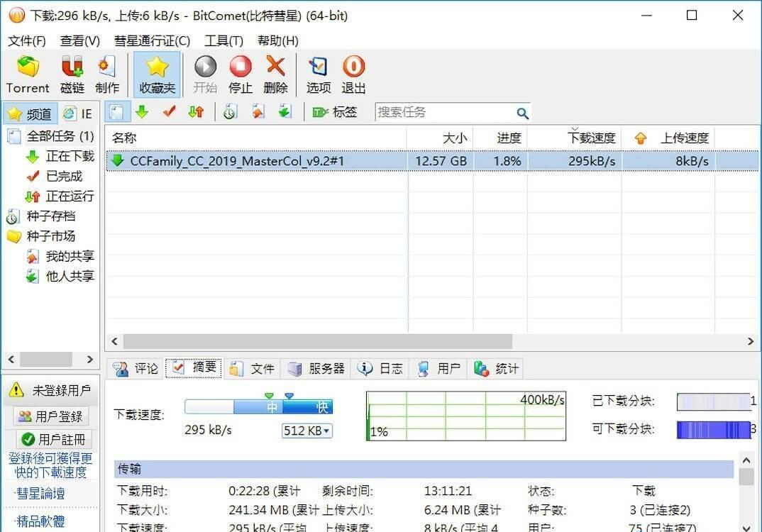Open 选项 options

point(319,74)
